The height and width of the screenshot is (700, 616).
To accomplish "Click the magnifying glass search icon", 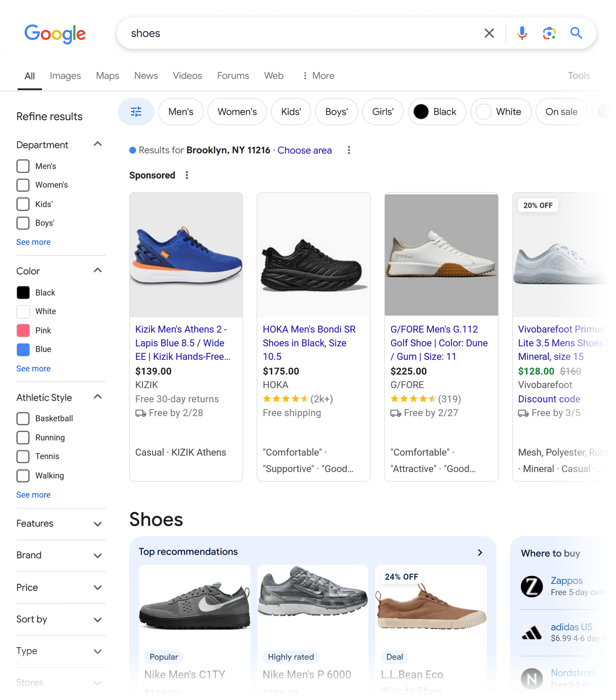I will point(576,33).
